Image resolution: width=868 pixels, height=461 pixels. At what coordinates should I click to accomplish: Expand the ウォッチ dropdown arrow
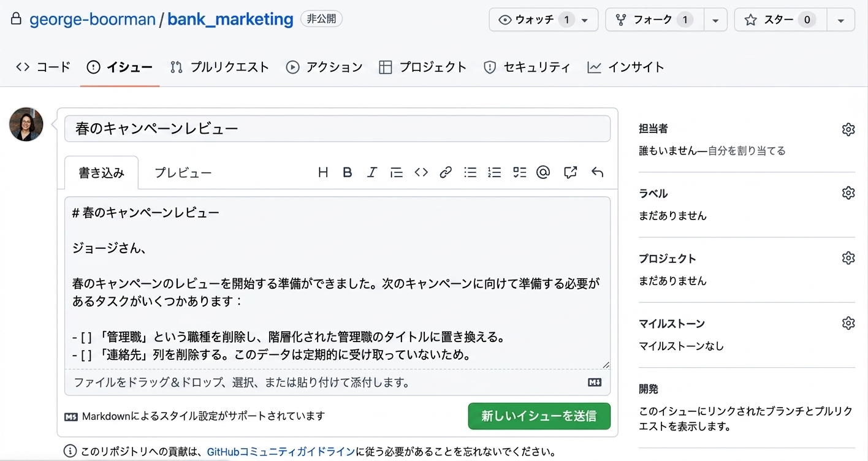585,20
